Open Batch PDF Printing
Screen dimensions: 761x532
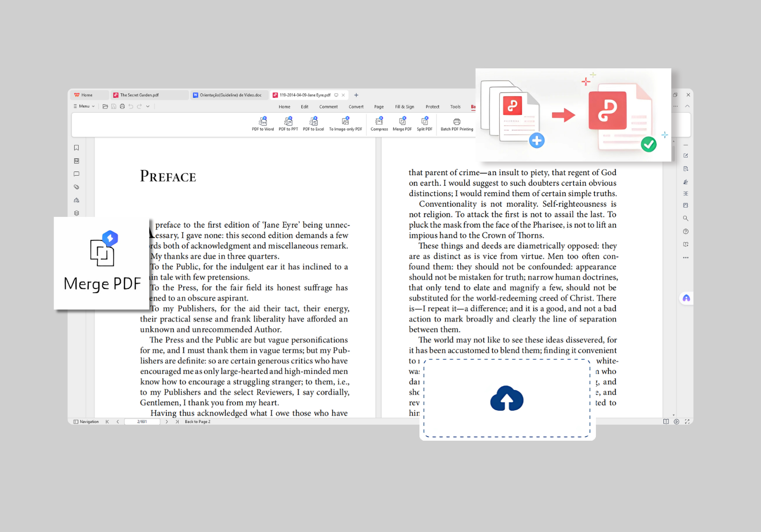click(457, 124)
